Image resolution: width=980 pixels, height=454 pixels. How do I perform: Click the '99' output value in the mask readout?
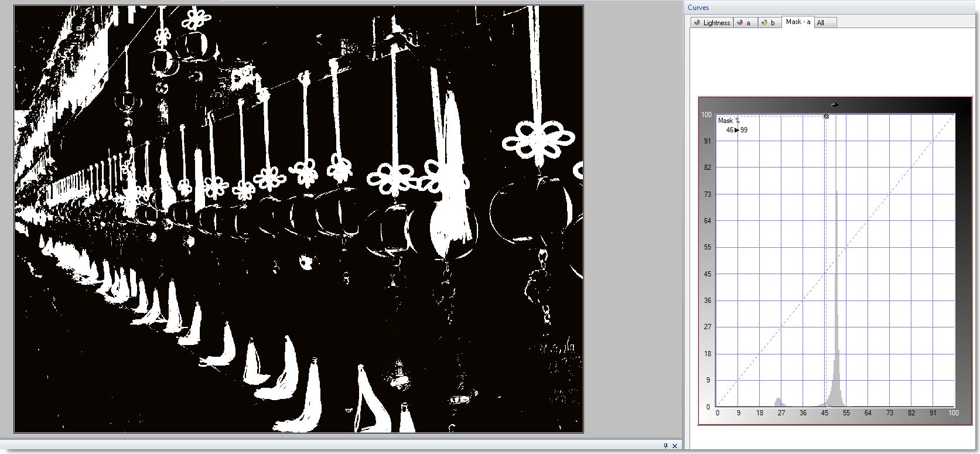pos(744,130)
